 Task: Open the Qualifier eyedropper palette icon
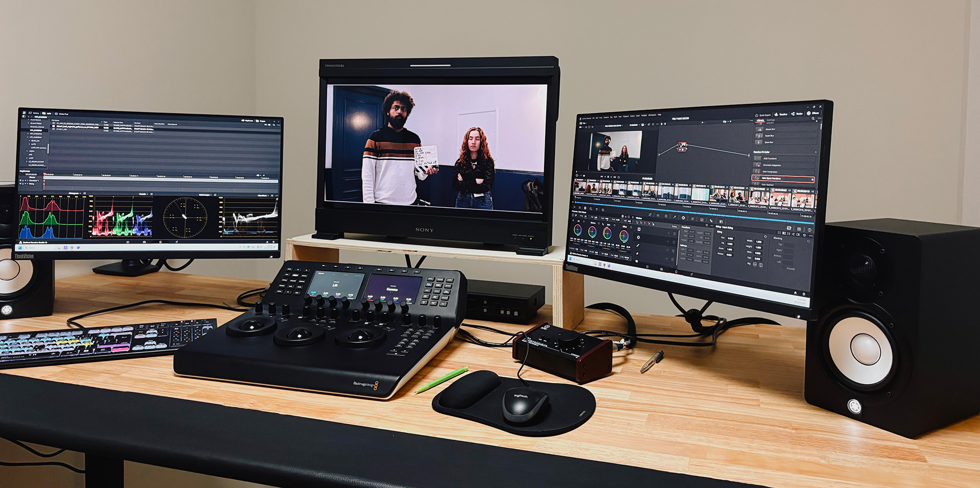[674, 217]
